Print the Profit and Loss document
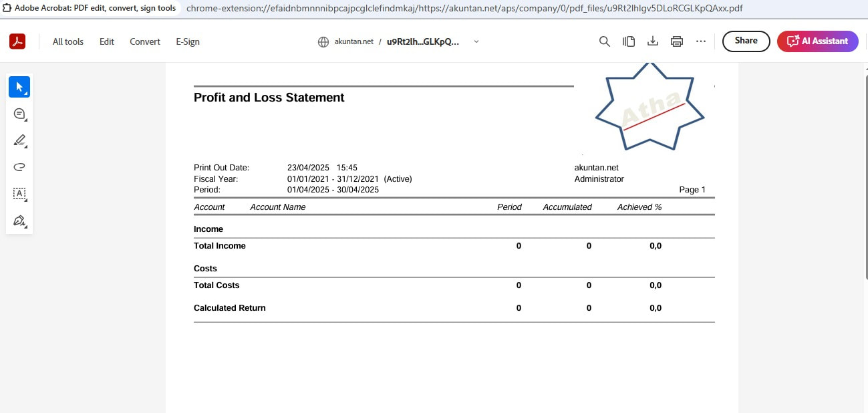868x413 pixels. (x=677, y=41)
